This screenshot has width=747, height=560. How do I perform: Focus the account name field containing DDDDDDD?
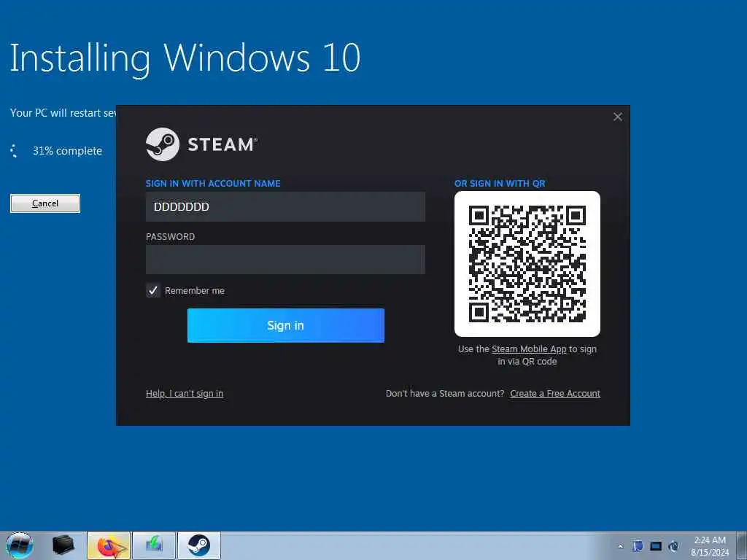pos(285,206)
